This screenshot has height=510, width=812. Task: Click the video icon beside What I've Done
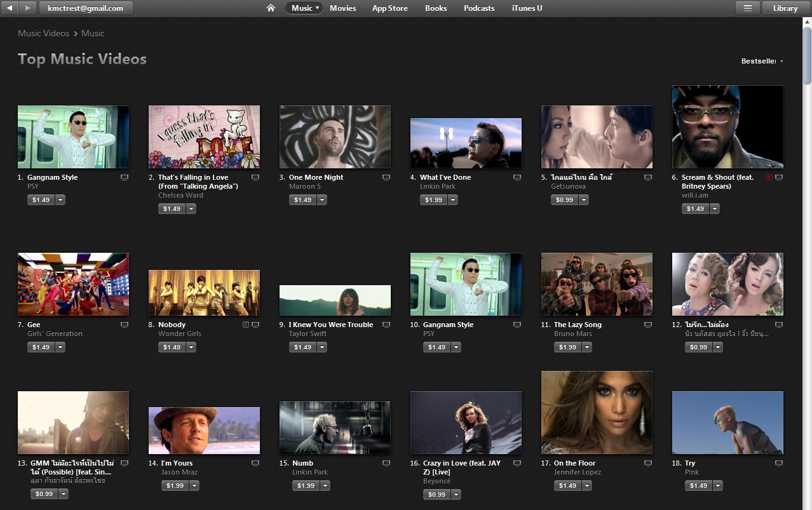517,177
